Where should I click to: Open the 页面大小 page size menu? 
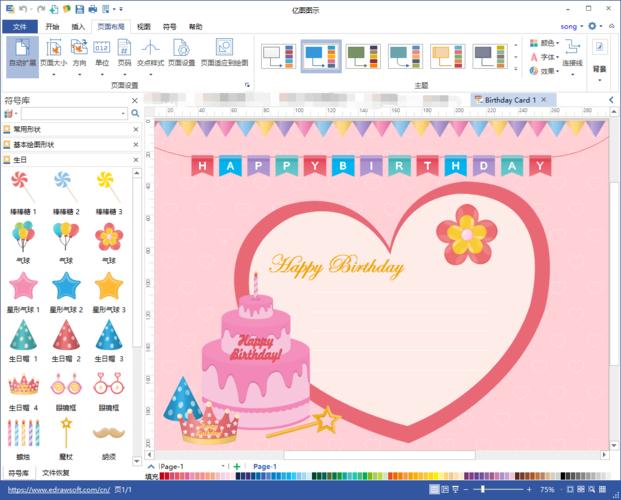pos(53,53)
